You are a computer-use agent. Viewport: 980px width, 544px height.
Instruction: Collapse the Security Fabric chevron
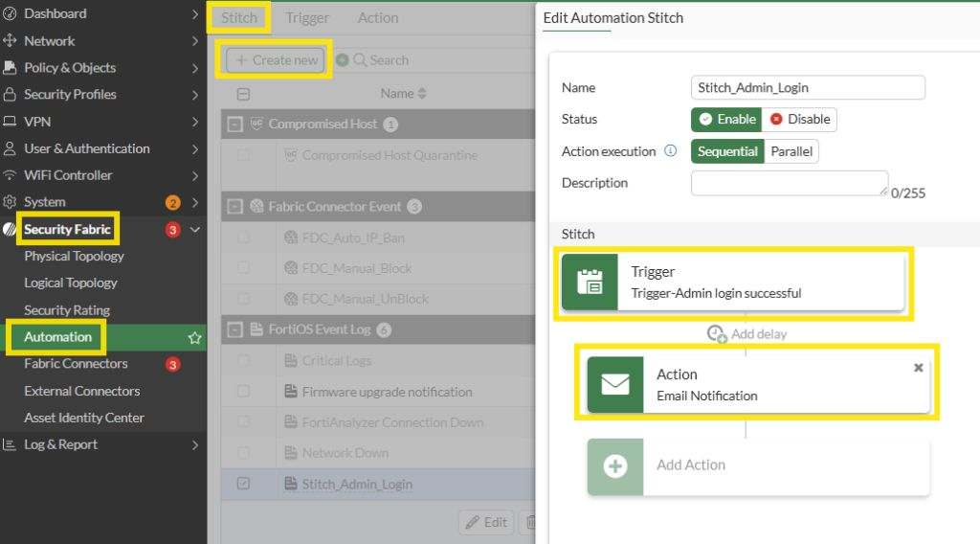tap(195, 230)
